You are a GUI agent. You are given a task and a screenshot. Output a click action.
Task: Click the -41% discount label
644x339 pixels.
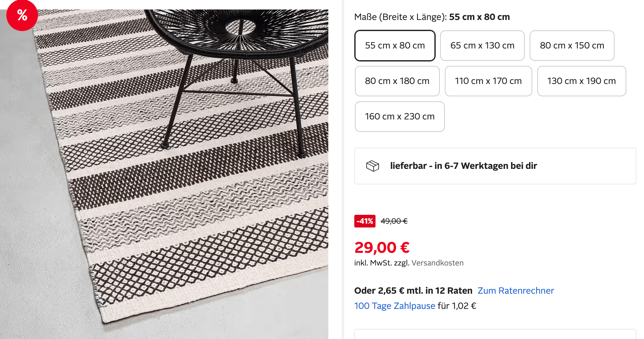point(365,221)
